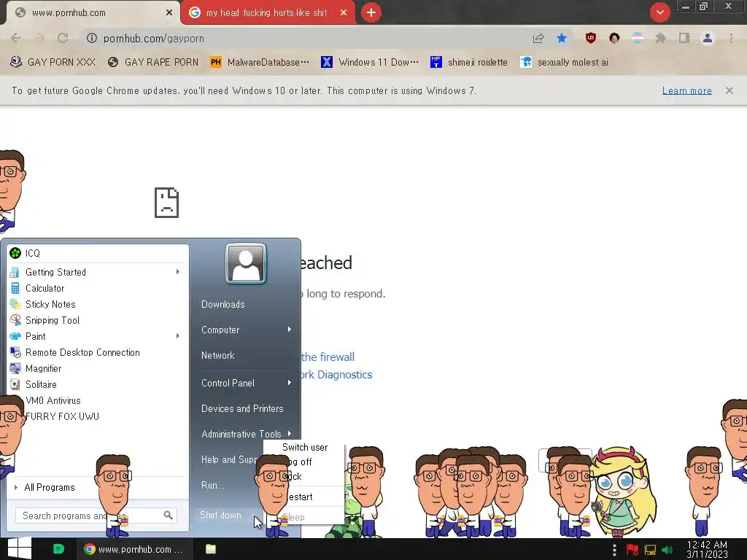Expand Paint recent files arrow

click(178, 336)
